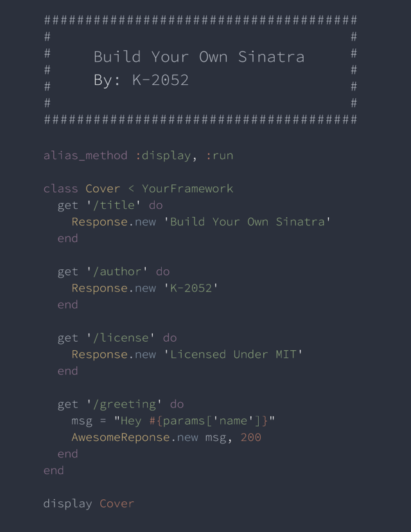
Task: Click the 200 status code number
Action: coord(251,437)
